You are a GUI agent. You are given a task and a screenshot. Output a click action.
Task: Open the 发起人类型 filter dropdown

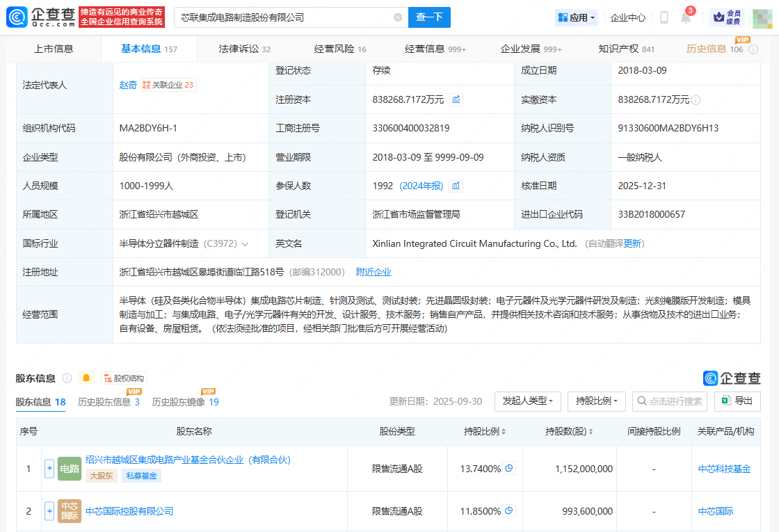tap(527, 401)
